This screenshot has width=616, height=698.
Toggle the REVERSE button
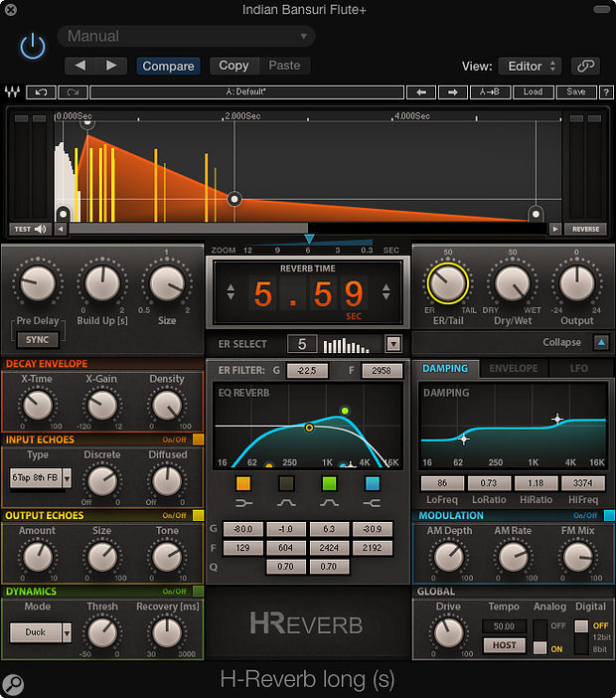[585, 230]
